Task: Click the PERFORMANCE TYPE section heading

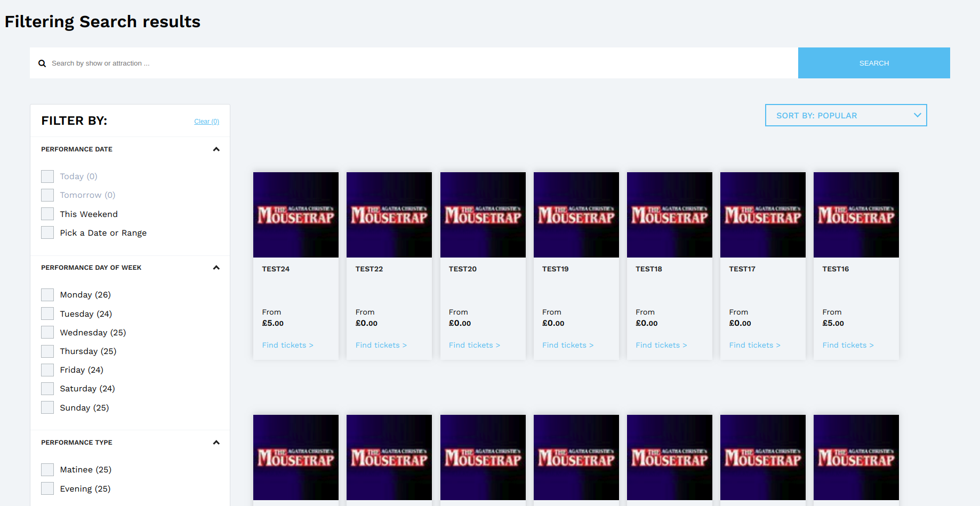Action: tap(77, 443)
